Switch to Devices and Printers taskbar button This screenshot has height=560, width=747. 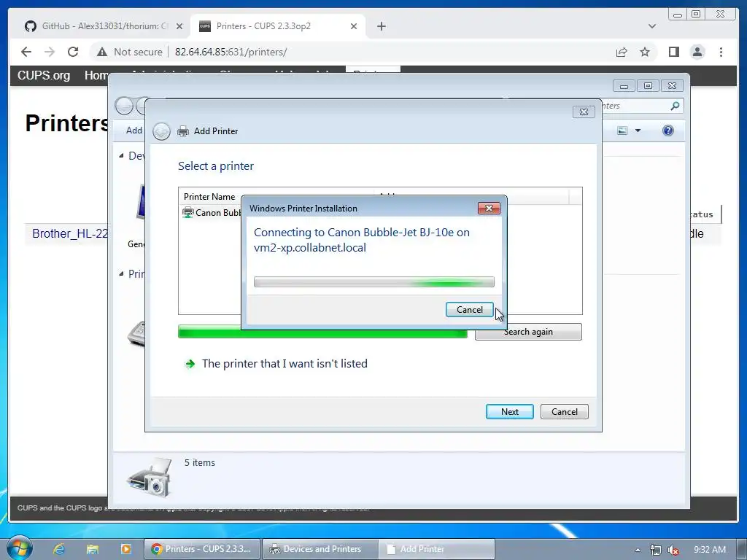320,549
